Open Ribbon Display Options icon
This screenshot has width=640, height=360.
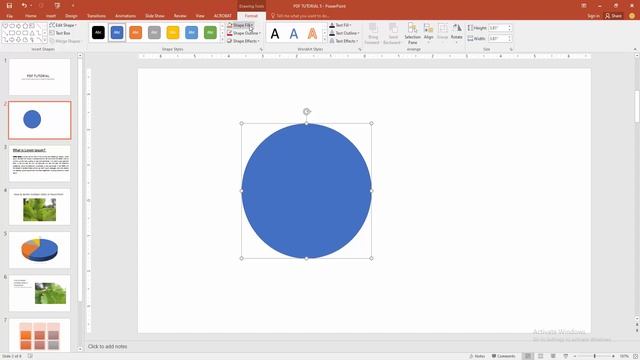(584, 6)
